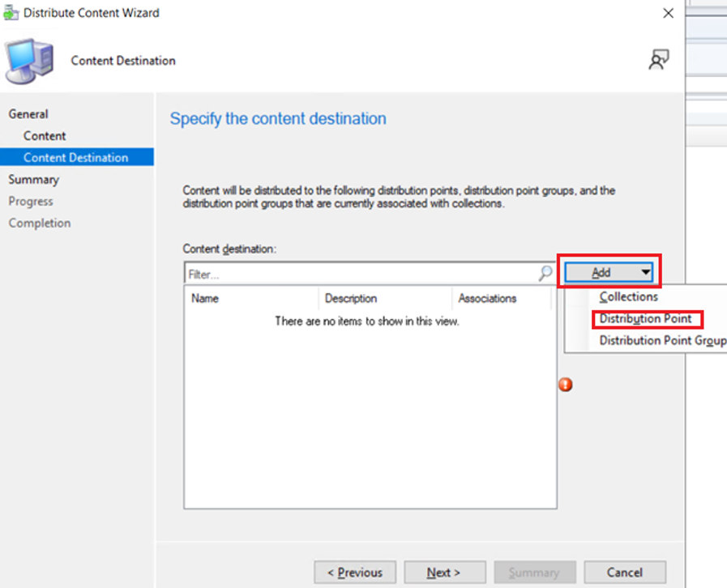This screenshot has height=588, width=727.
Task: Click the Previous button
Action: coord(355,573)
